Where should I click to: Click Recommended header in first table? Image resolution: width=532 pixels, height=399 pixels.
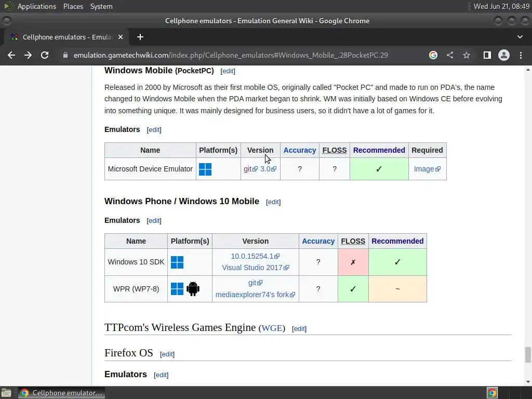[379, 150]
